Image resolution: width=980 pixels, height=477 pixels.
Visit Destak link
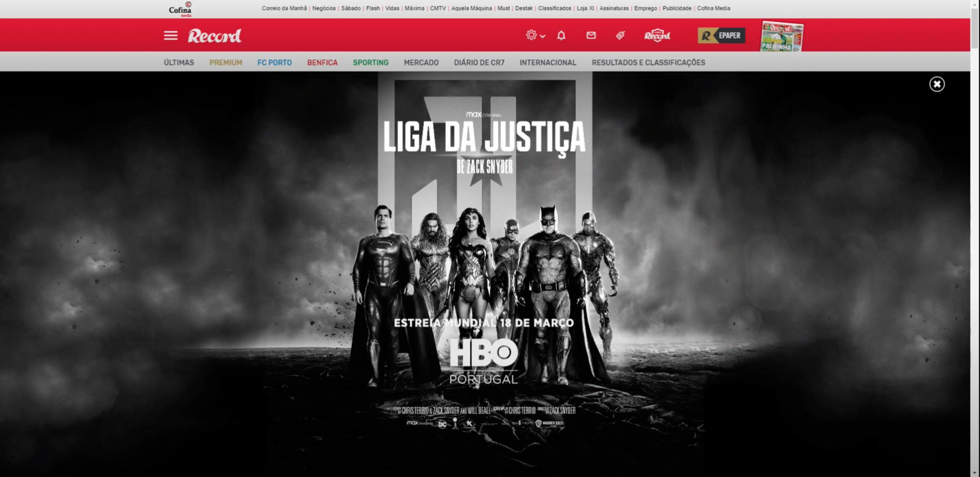click(524, 8)
